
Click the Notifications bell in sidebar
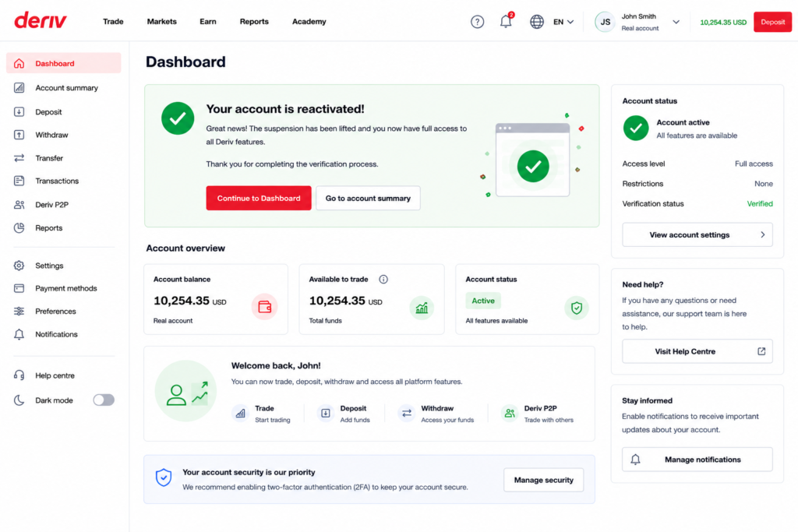click(x=19, y=334)
